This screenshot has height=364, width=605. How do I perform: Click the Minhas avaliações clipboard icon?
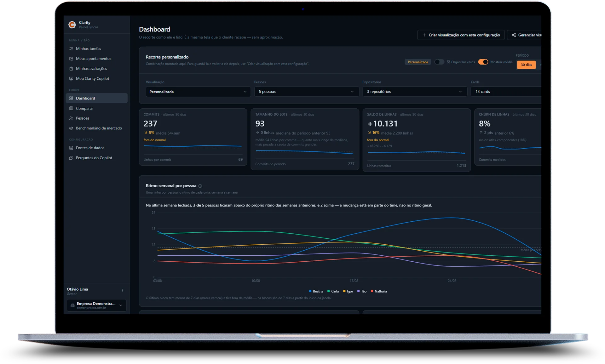71,69
